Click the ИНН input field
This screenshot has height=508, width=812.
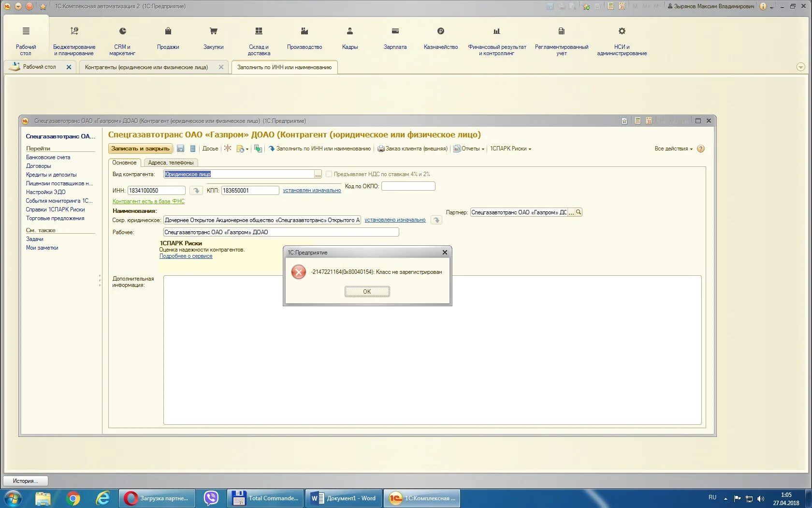(156, 191)
